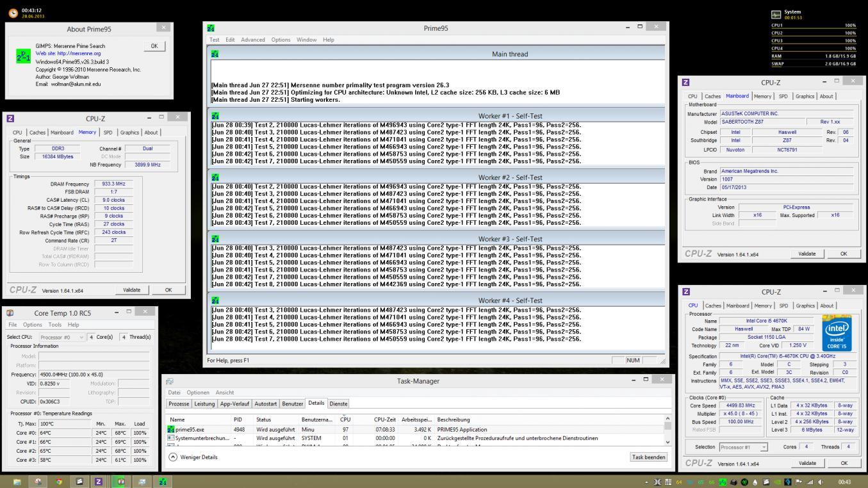Screen dimensions: 868x488
Task: Click Task-Manager scrollbar up arrow
Action: coord(668,419)
